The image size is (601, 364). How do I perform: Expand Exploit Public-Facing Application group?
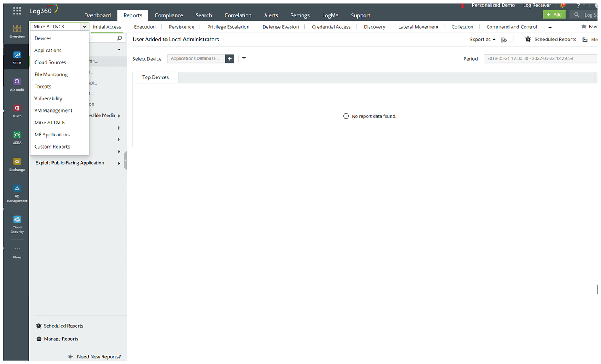pyautogui.click(x=119, y=163)
